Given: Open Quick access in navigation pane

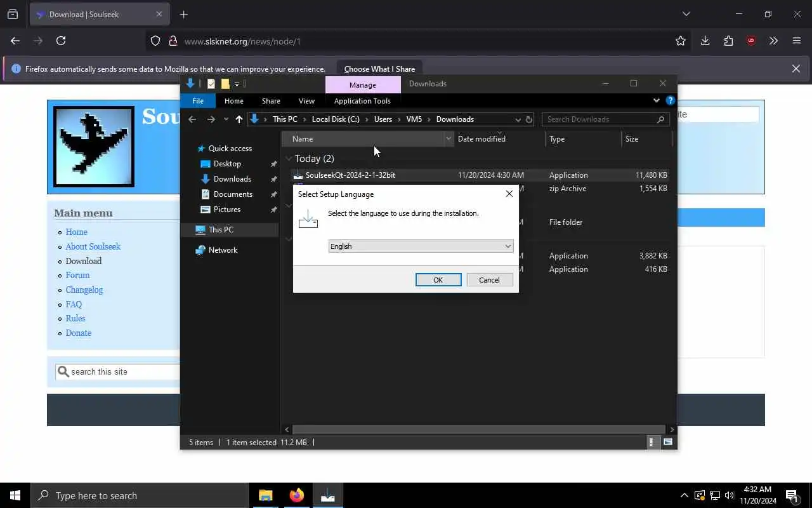Looking at the screenshot, I should click(230, 149).
